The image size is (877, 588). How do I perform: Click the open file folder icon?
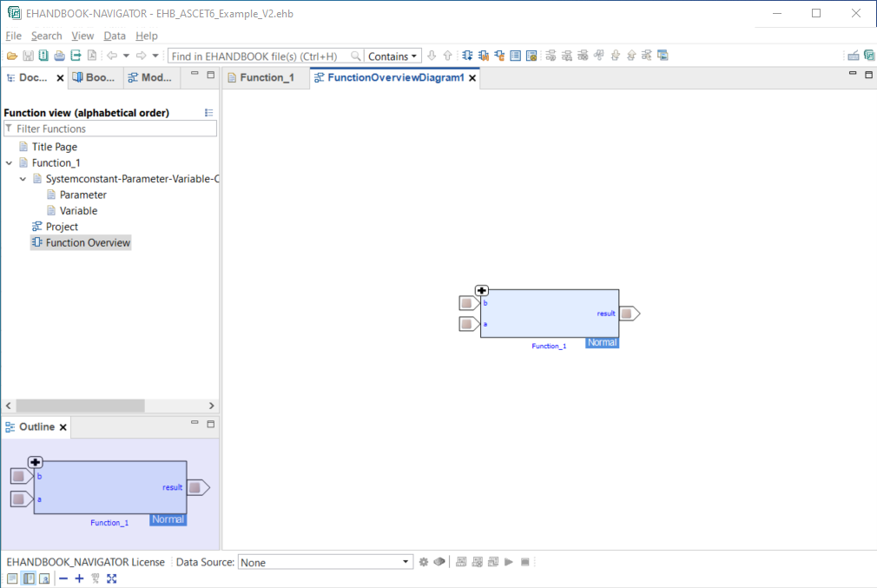click(x=12, y=56)
